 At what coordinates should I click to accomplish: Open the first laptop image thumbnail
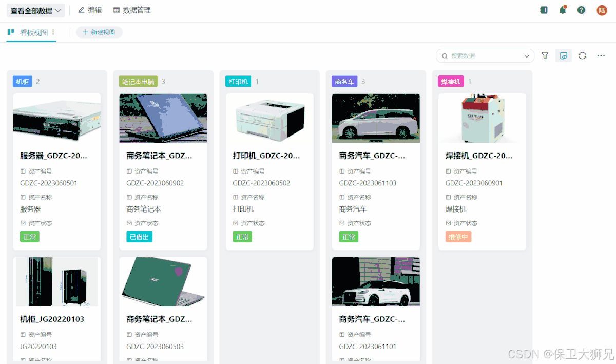(163, 118)
